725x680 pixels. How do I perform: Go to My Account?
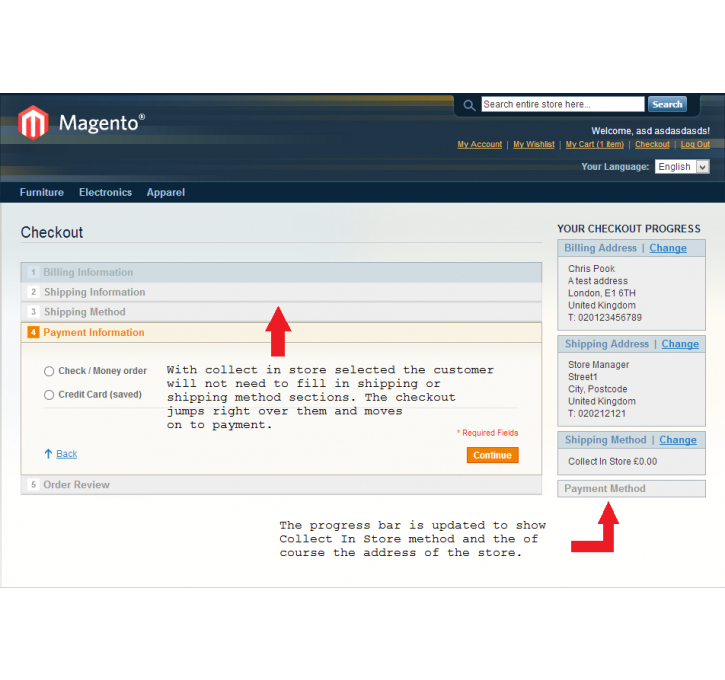pos(479,144)
